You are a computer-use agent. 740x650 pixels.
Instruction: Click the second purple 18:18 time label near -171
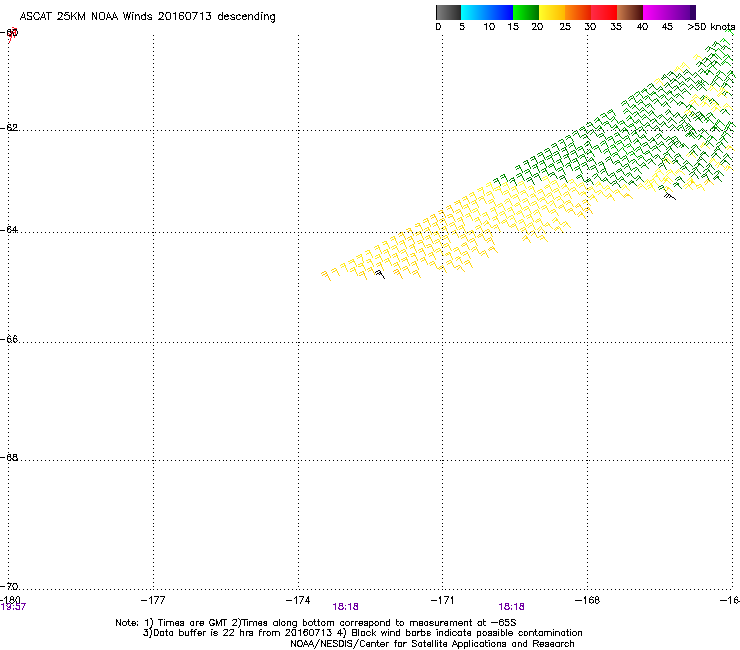[x=512, y=607]
